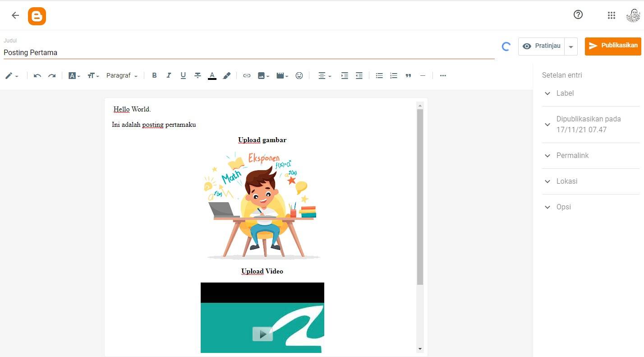
Task: Insert a link using the link icon
Action: [247, 76]
